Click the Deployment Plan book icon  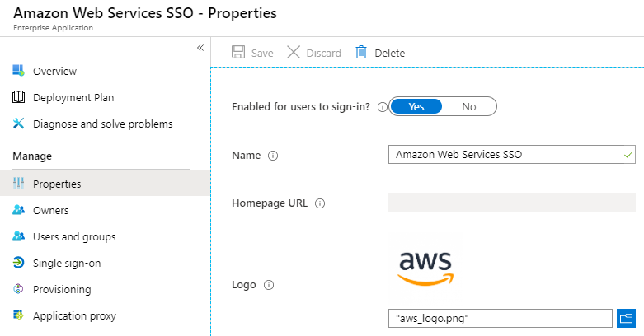coord(18,97)
